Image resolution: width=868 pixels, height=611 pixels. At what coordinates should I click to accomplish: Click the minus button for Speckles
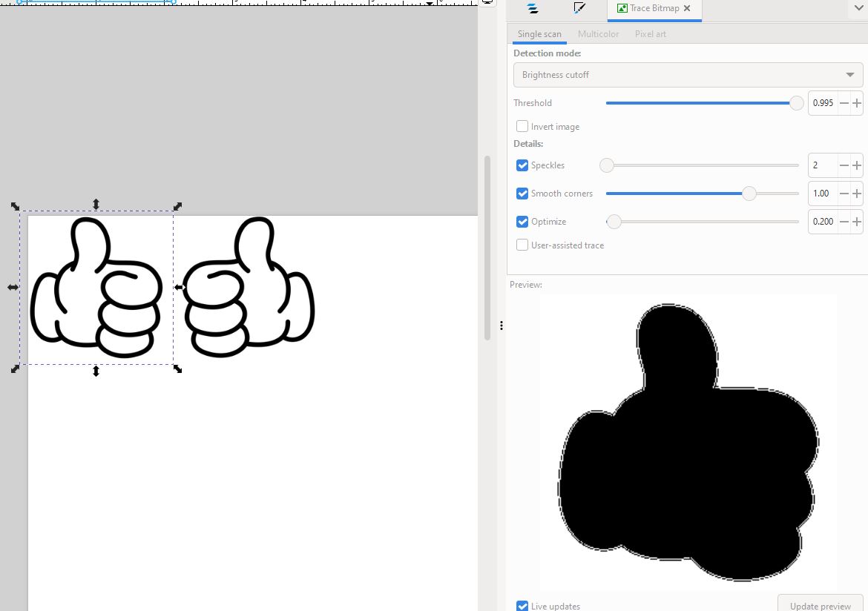pyautogui.click(x=844, y=165)
